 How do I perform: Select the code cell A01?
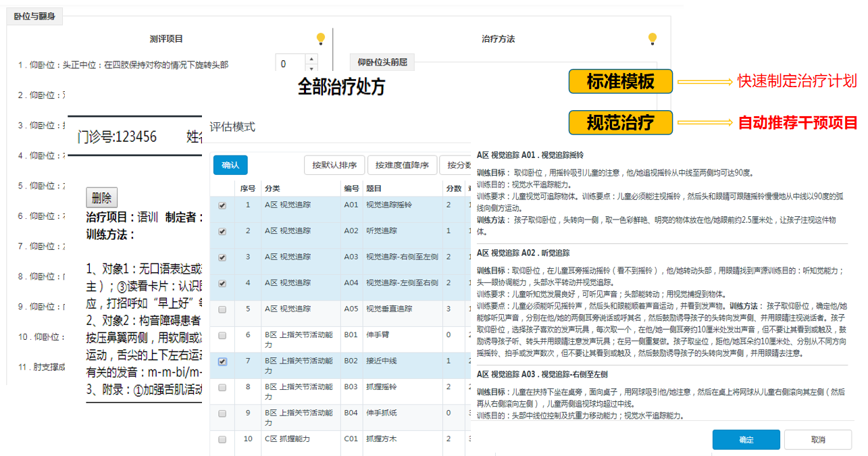tap(351, 205)
